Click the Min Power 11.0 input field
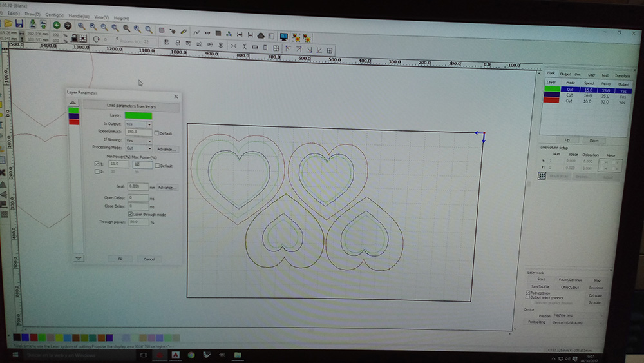Image resolution: width=644 pixels, height=363 pixels. 118,164
